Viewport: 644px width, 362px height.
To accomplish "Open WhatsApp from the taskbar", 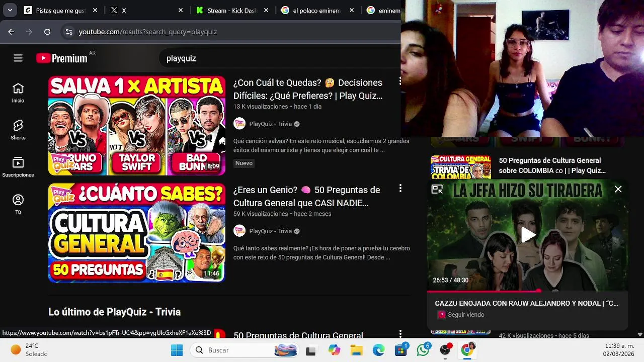I will (423, 350).
